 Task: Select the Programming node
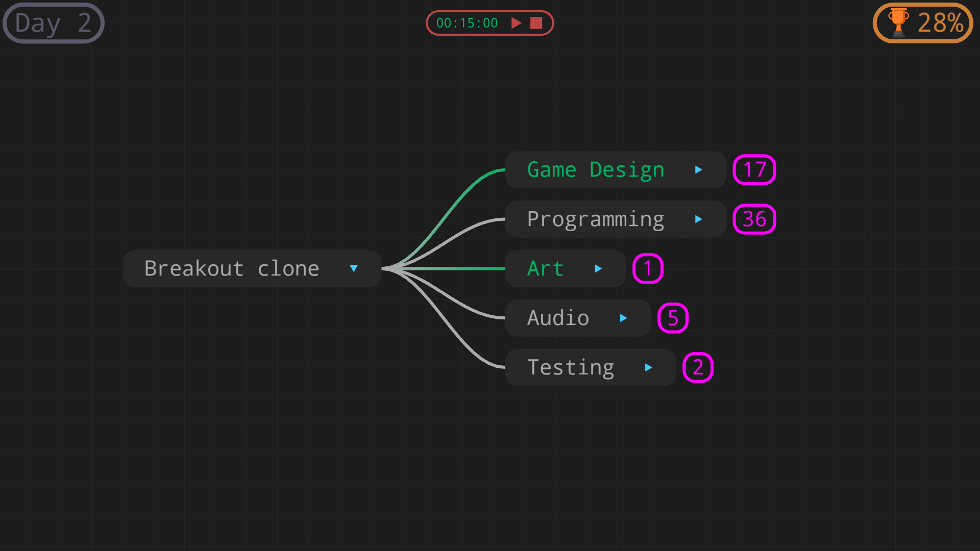(595, 219)
